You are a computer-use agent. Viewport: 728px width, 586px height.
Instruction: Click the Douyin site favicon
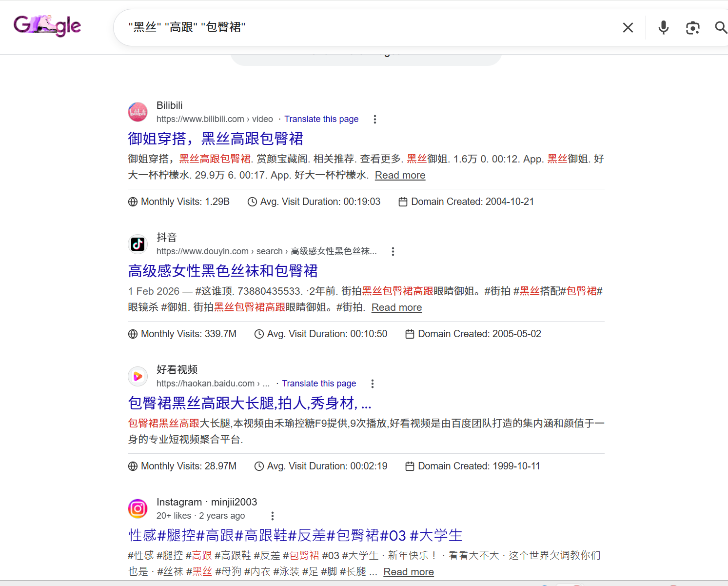pos(138,244)
